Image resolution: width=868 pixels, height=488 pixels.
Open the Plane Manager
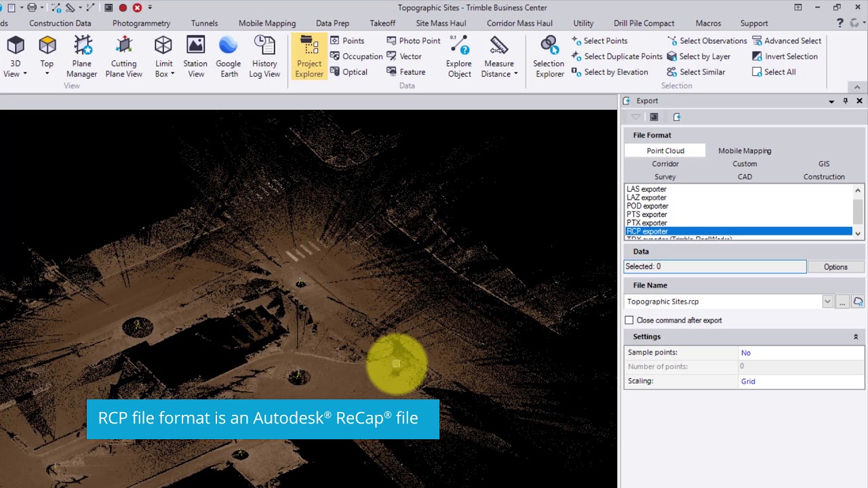(82, 57)
